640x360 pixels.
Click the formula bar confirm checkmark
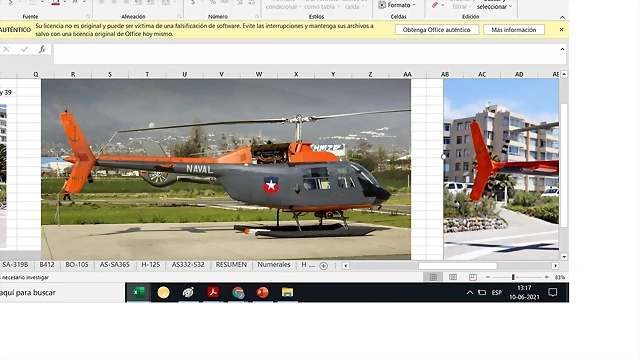coord(24,49)
